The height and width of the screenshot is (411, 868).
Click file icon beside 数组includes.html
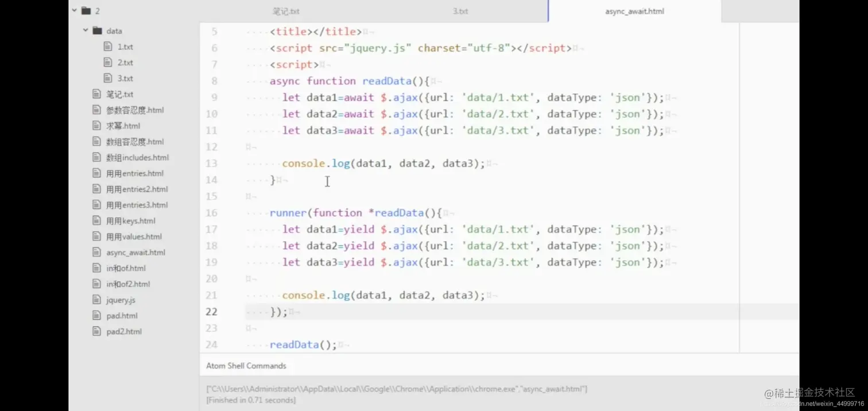point(96,157)
